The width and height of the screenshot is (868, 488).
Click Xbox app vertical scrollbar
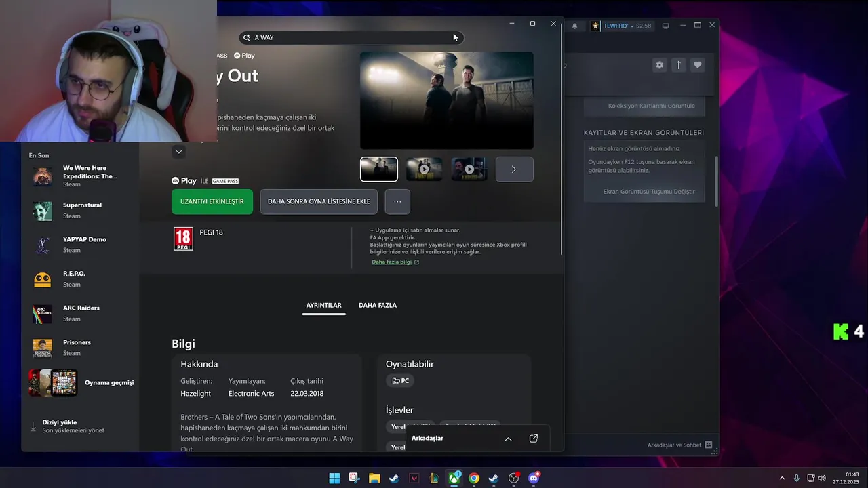point(562,140)
